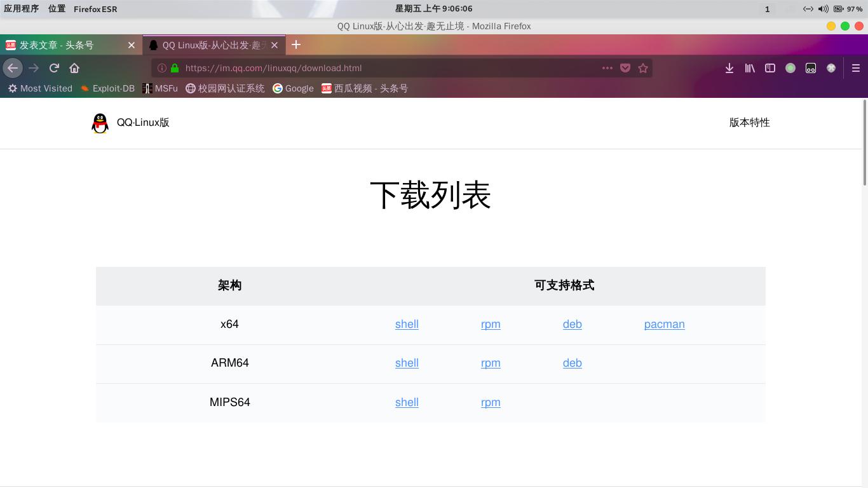Download the ARM64 deb package
868x488 pixels.
[573, 363]
